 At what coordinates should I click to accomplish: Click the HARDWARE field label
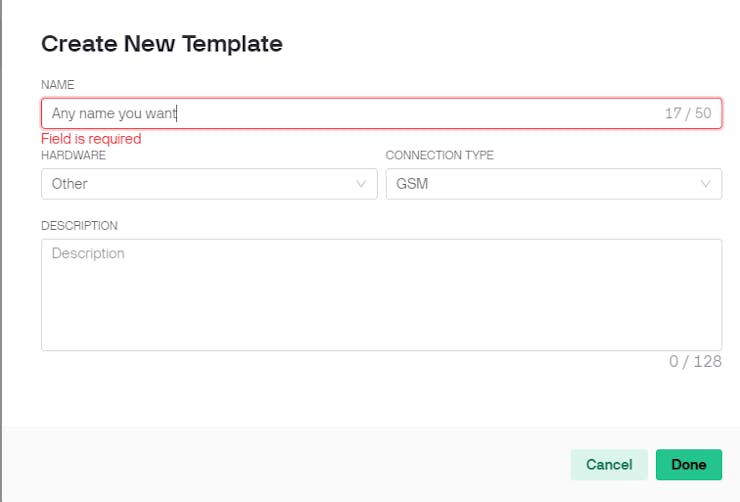tap(73, 156)
